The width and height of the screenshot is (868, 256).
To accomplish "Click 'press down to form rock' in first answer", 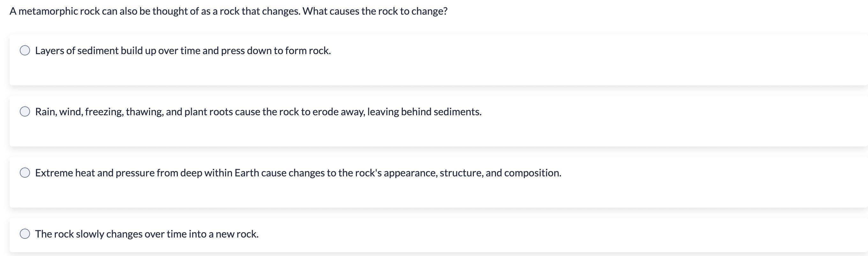I will [275, 50].
